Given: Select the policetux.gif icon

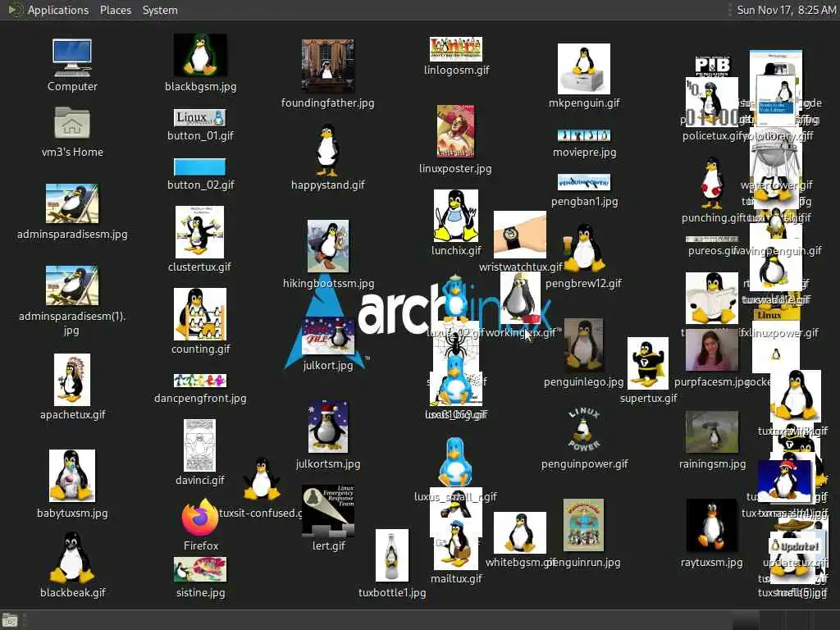Looking at the screenshot, I should pos(712,102).
